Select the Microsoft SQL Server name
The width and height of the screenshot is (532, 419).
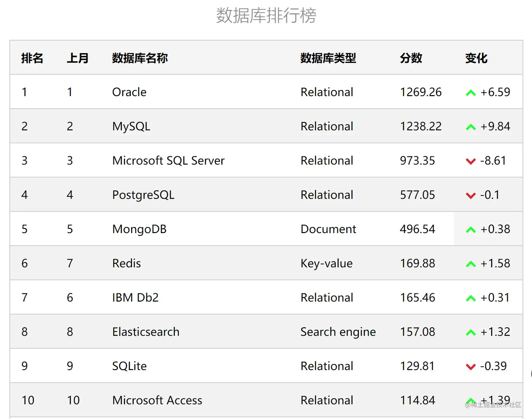pos(168,161)
